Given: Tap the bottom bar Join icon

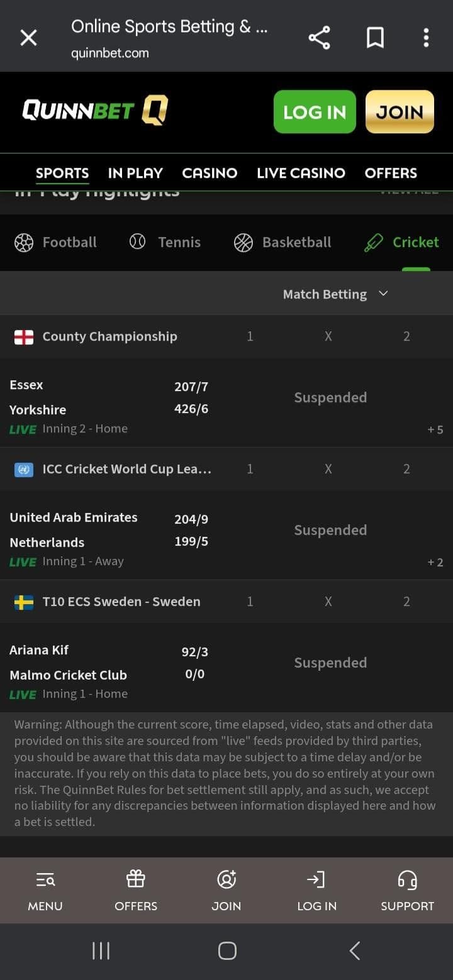Looking at the screenshot, I should click(x=226, y=879).
